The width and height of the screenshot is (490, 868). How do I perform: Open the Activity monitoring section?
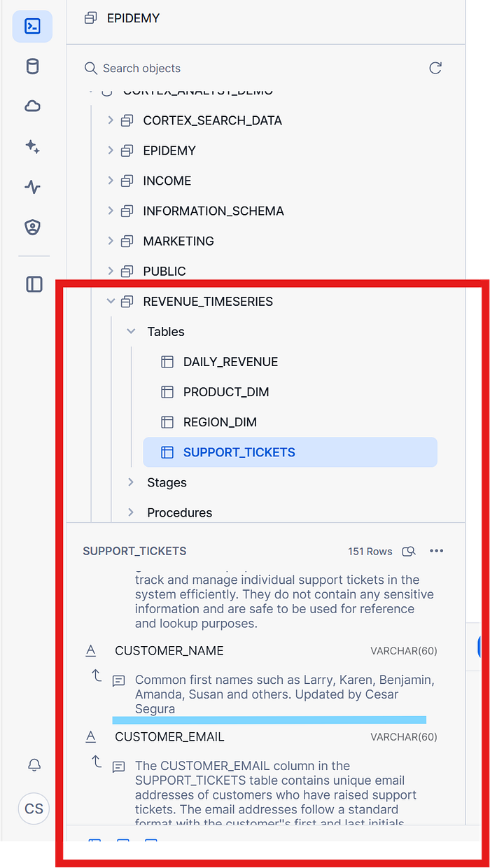[x=32, y=187]
